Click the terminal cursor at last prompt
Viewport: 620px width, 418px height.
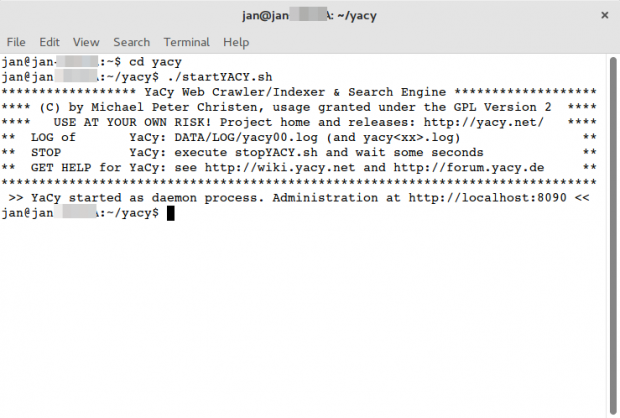pyautogui.click(x=170, y=213)
